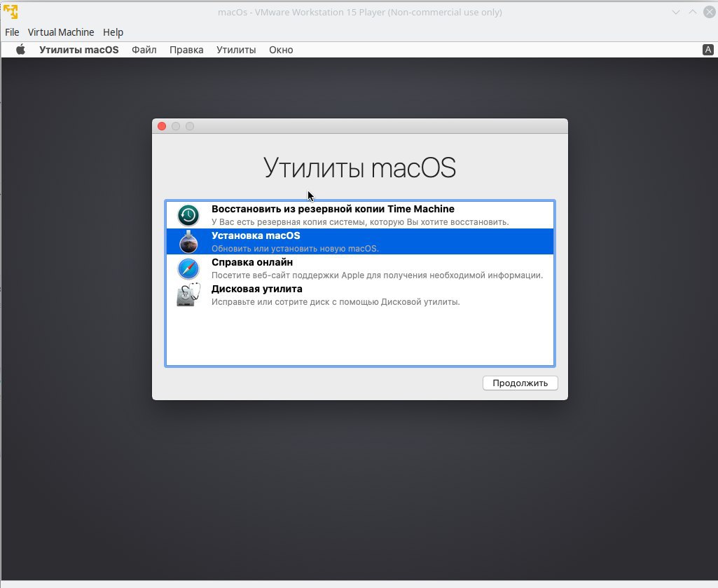The height and width of the screenshot is (588, 718).
Task: Open the Утилиты menu
Action: 236,50
